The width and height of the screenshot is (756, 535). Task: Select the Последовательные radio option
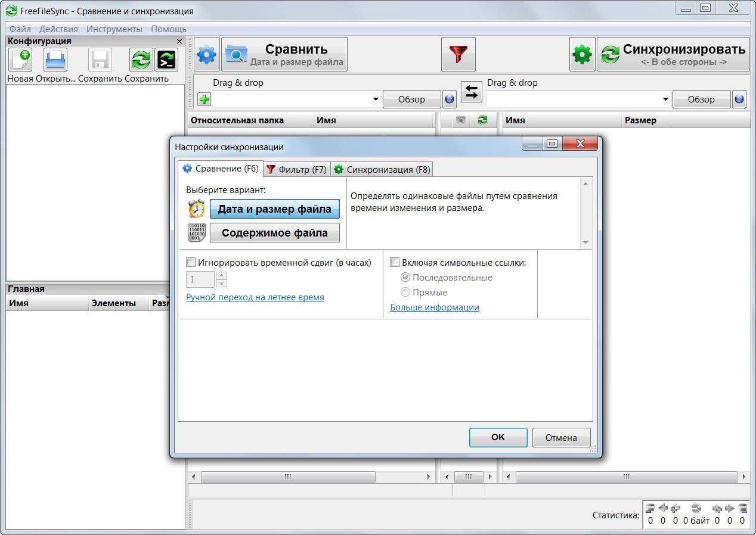[405, 278]
